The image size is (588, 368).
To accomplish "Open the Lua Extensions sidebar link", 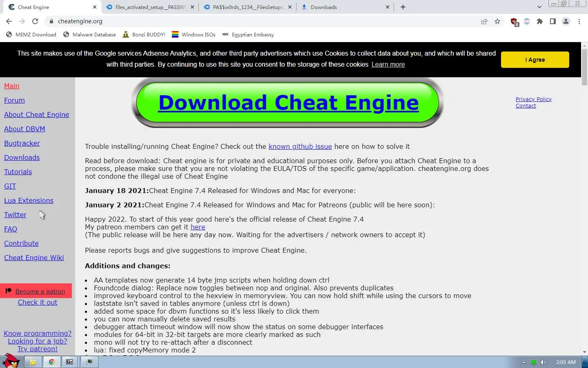I will coord(29,200).
